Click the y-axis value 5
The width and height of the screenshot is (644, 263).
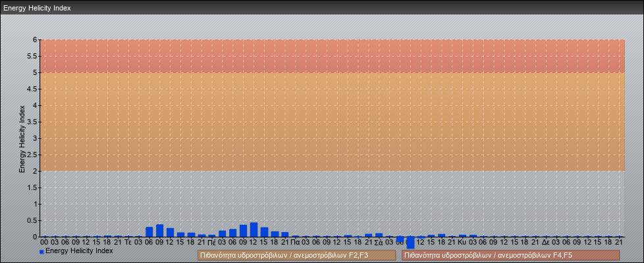[x=36, y=72]
